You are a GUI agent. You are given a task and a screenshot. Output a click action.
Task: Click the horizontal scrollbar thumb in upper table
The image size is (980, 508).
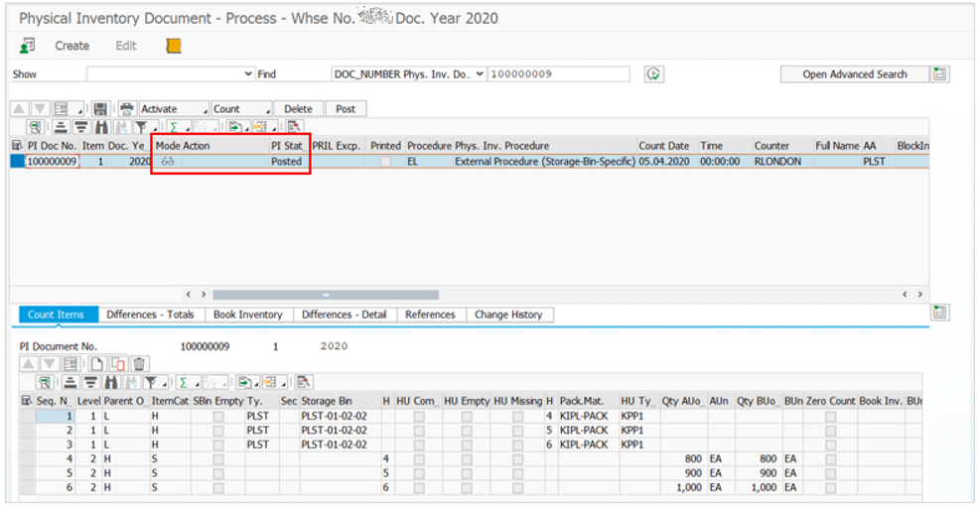click(326, 295)
